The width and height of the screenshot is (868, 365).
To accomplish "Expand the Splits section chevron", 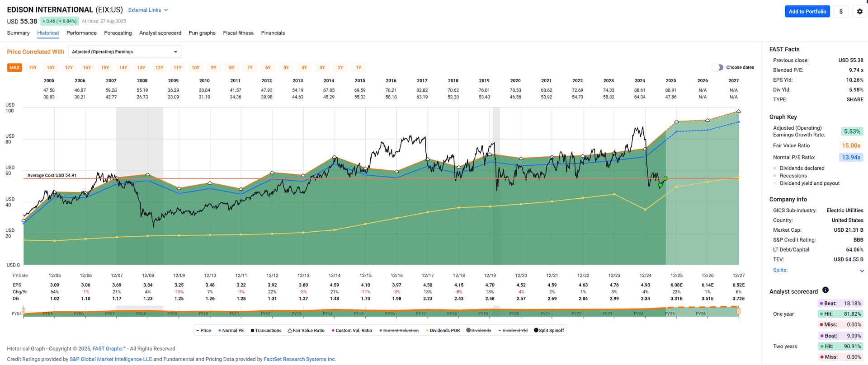I will pyautogui.click(x=861, y=271).
